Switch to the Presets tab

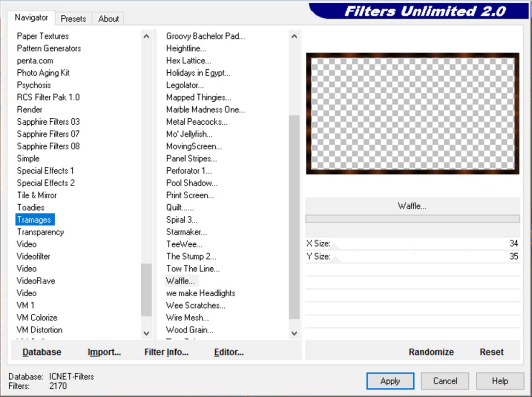tap(73, 19)
